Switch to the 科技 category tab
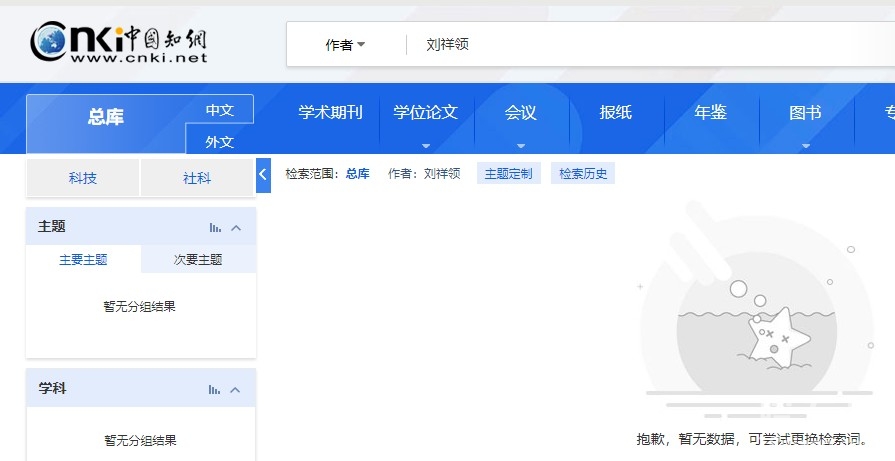The width and height of the screenshot is (895, 461). click(x=83, y=178)
